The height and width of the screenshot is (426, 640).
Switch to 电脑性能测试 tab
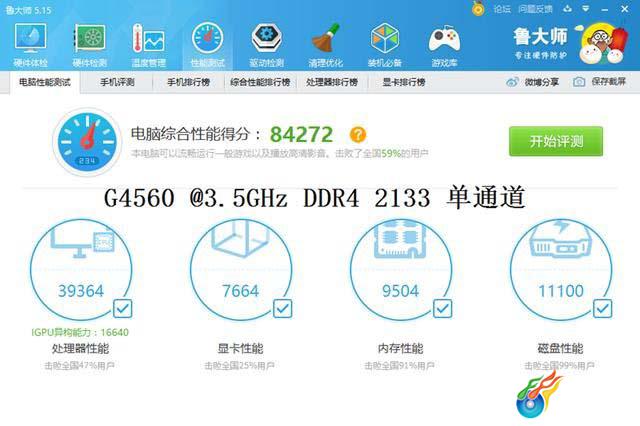pos(45,82)
